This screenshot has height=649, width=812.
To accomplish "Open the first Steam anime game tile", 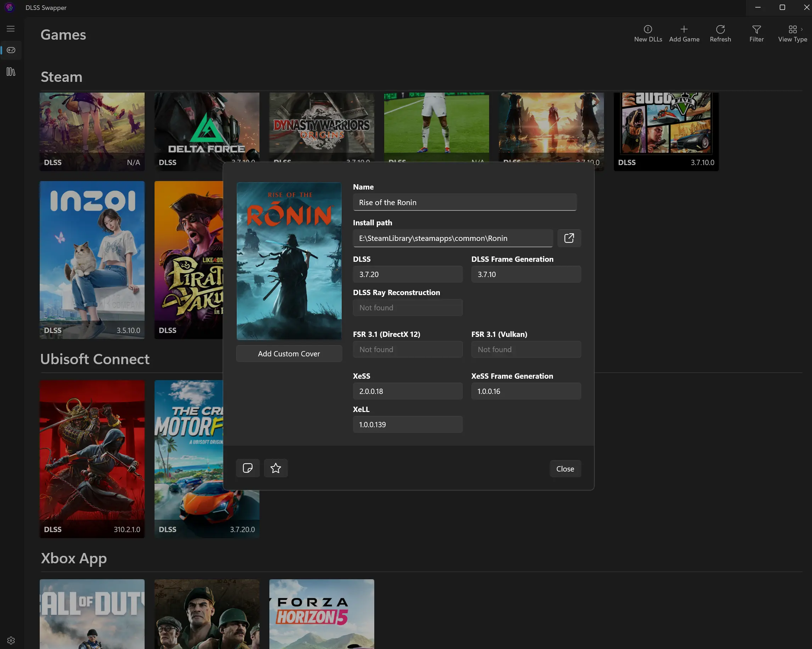I will click(x=92, y=132).
